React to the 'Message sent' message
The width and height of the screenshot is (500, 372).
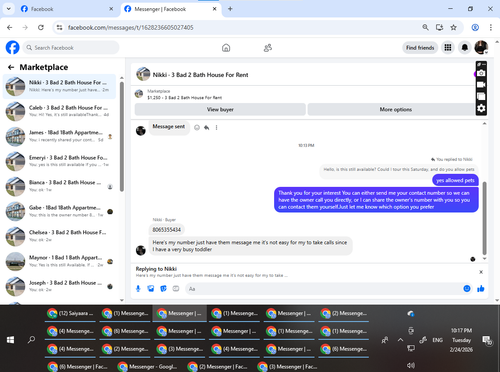197,127
